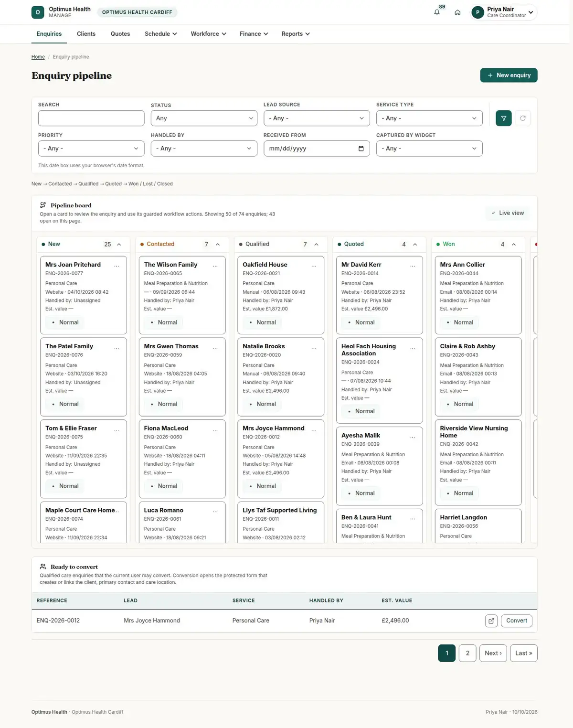Go to page 2 of results
Screen dimensions: 573x728
click(x=467, y=653)
